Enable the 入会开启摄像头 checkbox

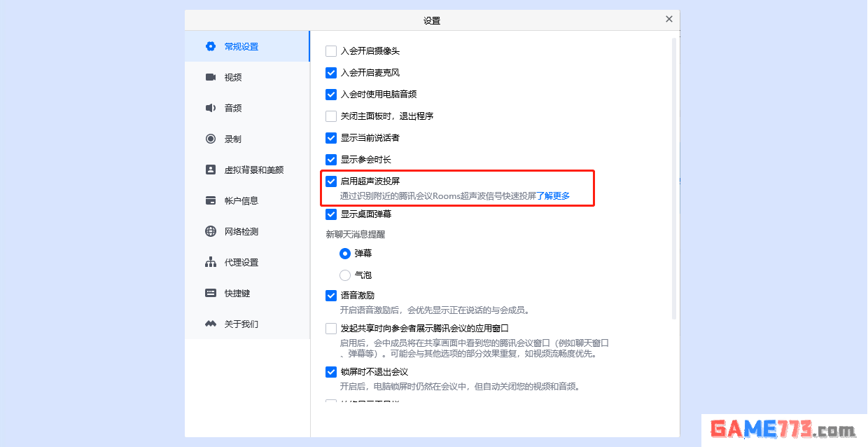pos(331,51)
